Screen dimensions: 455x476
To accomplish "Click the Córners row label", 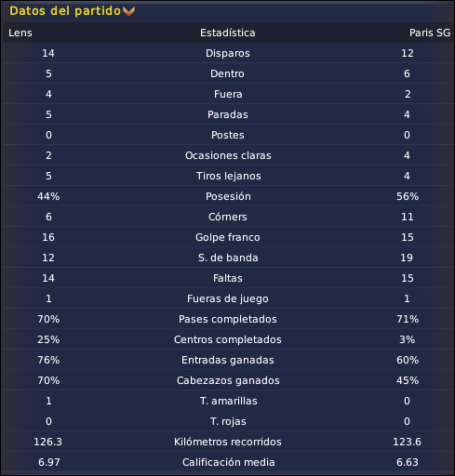I will 228,217.
